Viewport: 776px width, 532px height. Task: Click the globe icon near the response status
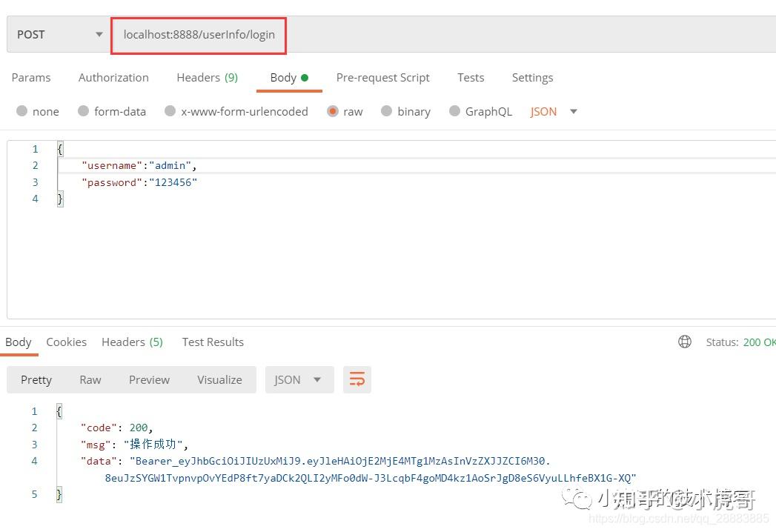coord(684,342)
